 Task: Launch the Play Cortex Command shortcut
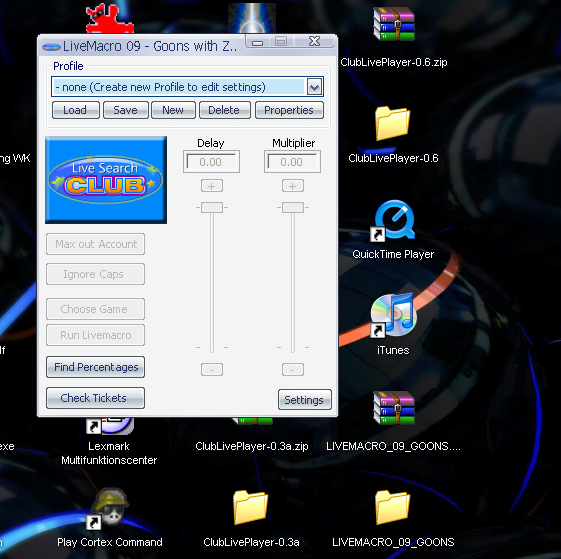(x=108, y=509)
